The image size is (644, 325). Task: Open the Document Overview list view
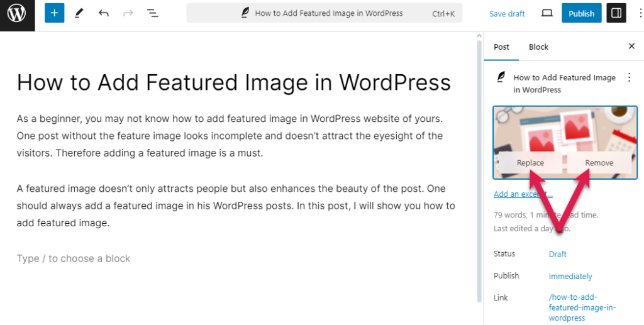click(153, 14)
